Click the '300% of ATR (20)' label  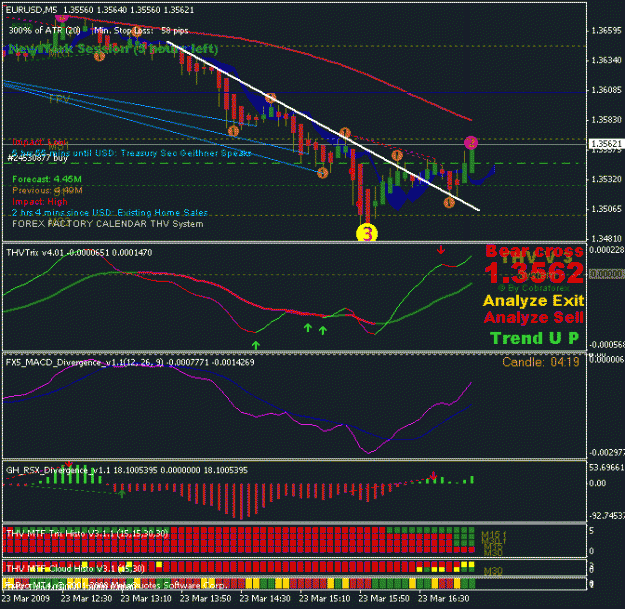coord(44,30)
